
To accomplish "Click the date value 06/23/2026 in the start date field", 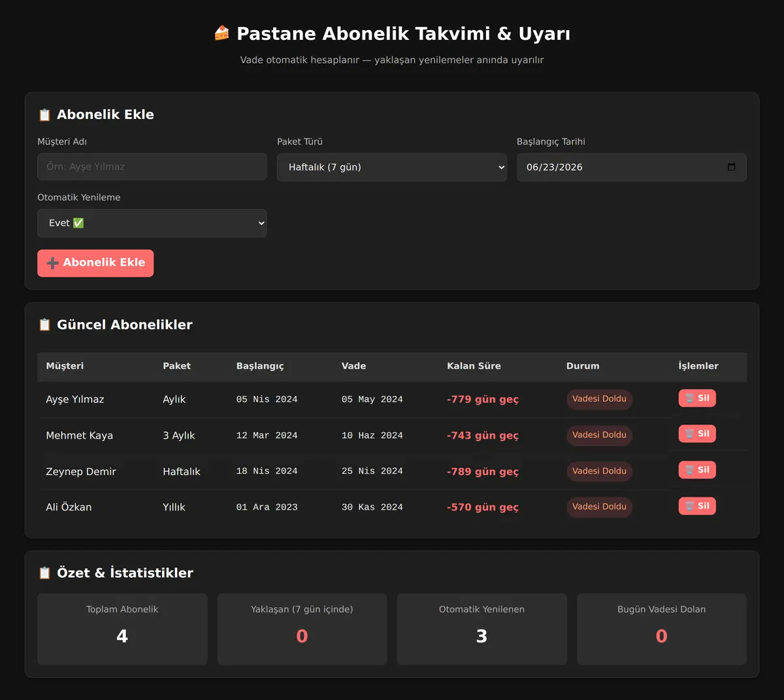I will coord(555,167).
